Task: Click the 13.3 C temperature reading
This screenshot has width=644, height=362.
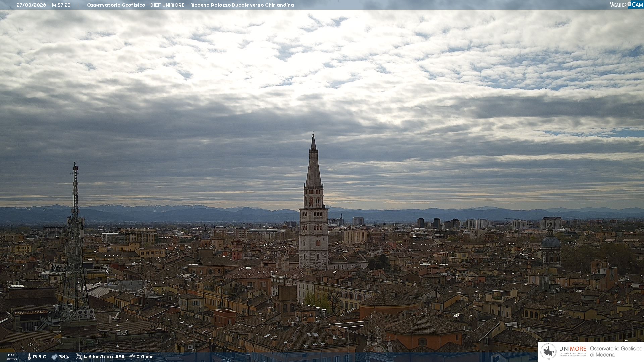Action: [x=39, y=357]
